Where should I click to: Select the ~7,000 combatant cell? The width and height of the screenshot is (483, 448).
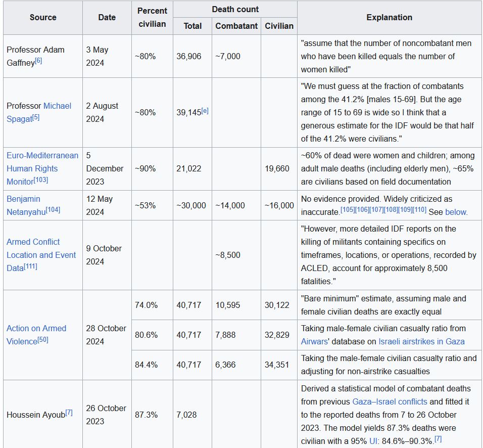pyautogui.click(x=236, y=56)
